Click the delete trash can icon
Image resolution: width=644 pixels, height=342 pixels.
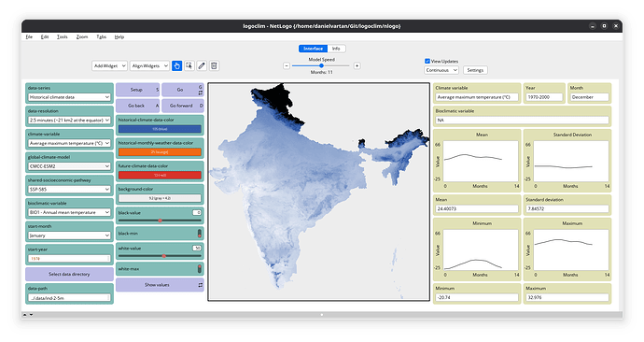point(214,65)
